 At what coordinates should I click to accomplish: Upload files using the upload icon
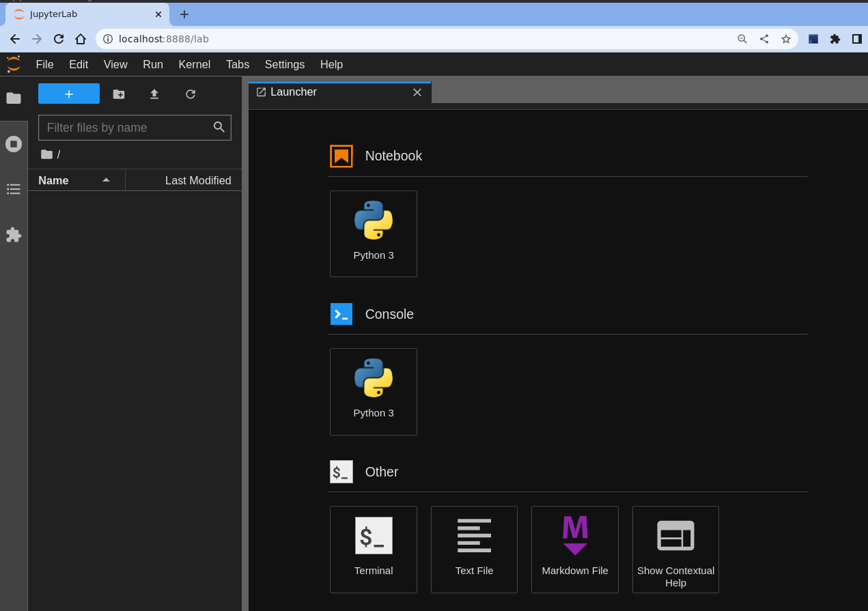coord(154,94)
